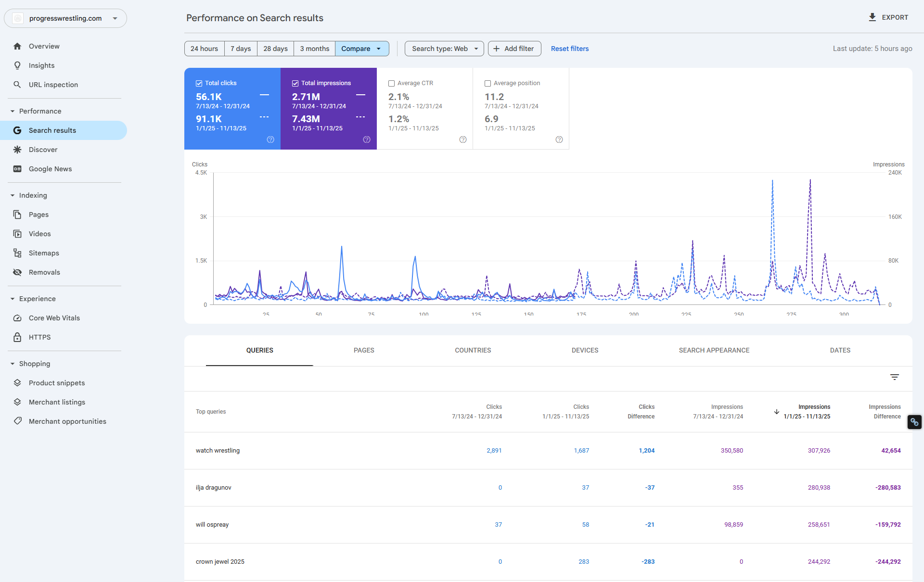Viewport: 924px width, 582px height.
Task: Open the table filter options
Action: point(894,377)
